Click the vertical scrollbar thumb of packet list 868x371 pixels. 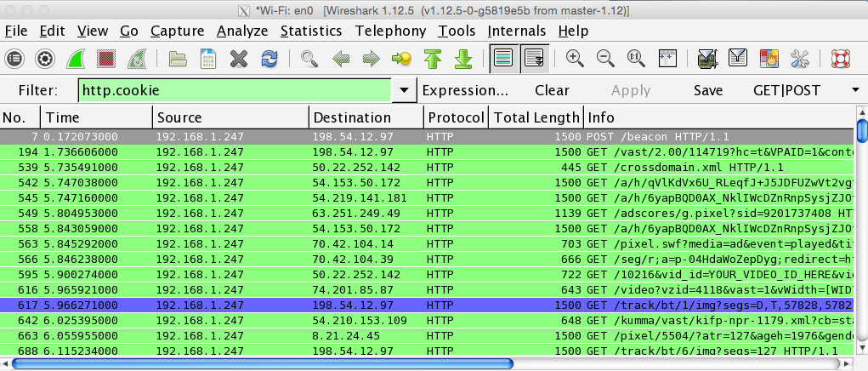(861, 131)
